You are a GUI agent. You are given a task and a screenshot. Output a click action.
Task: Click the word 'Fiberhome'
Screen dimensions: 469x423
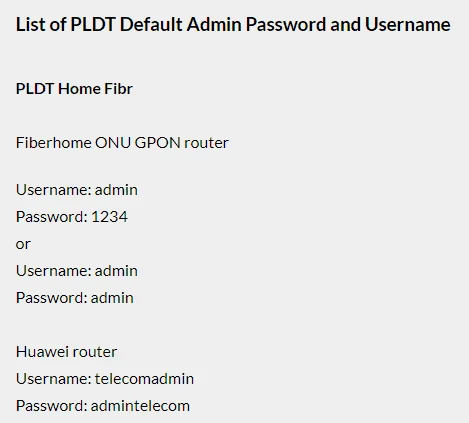[x=54, y=143]
